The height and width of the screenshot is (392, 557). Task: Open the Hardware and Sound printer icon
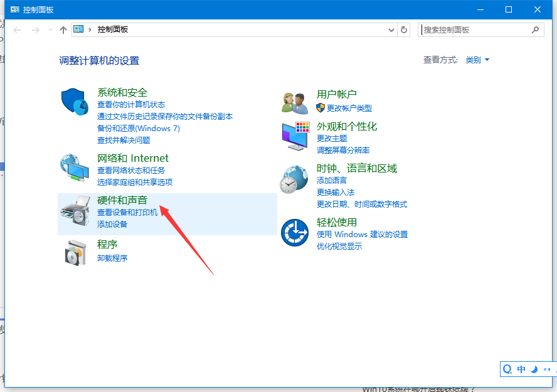75,211
